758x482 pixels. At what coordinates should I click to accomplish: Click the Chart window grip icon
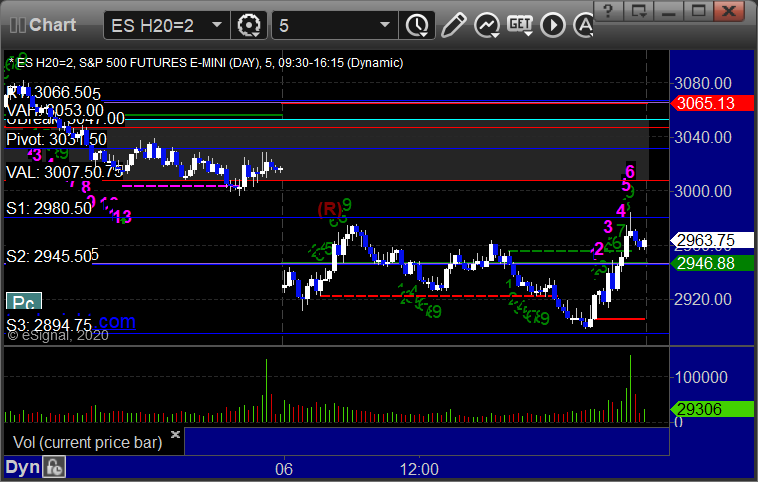tap(18, 25)
